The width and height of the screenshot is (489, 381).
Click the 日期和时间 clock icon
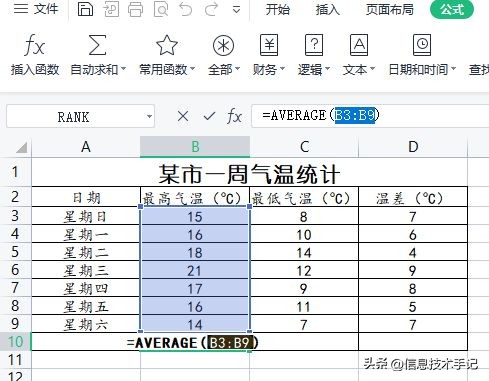(x=422, y=45)
